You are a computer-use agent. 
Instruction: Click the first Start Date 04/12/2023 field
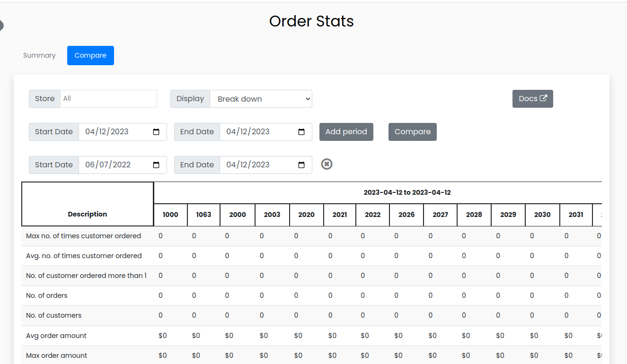tap(114, 132)
